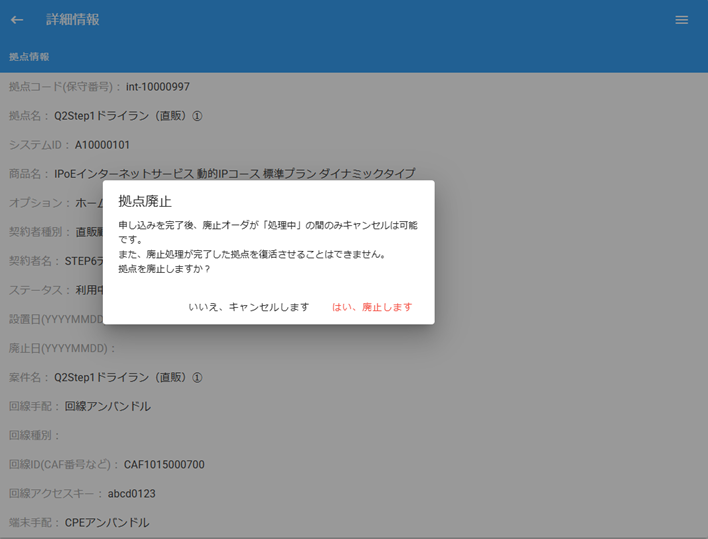Click 端末手配 value CPEアンバンドル
Screen dimensions: 708x539
(x=107, y=522)
